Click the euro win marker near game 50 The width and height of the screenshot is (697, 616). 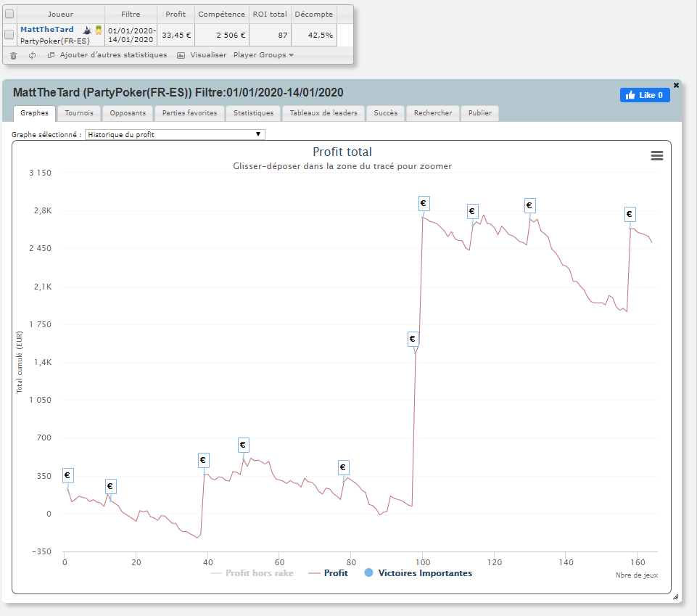[243, 445]
